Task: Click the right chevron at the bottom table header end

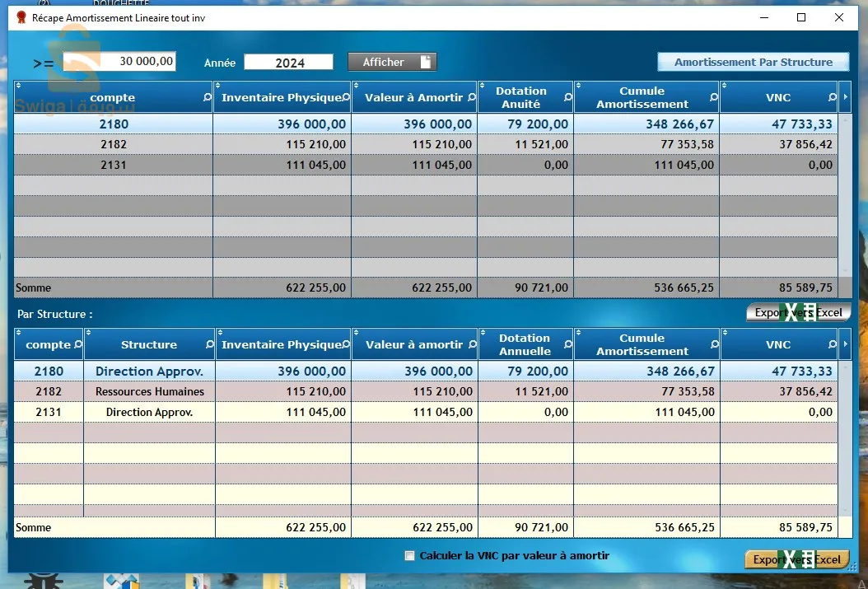Action: pos(846,344)
